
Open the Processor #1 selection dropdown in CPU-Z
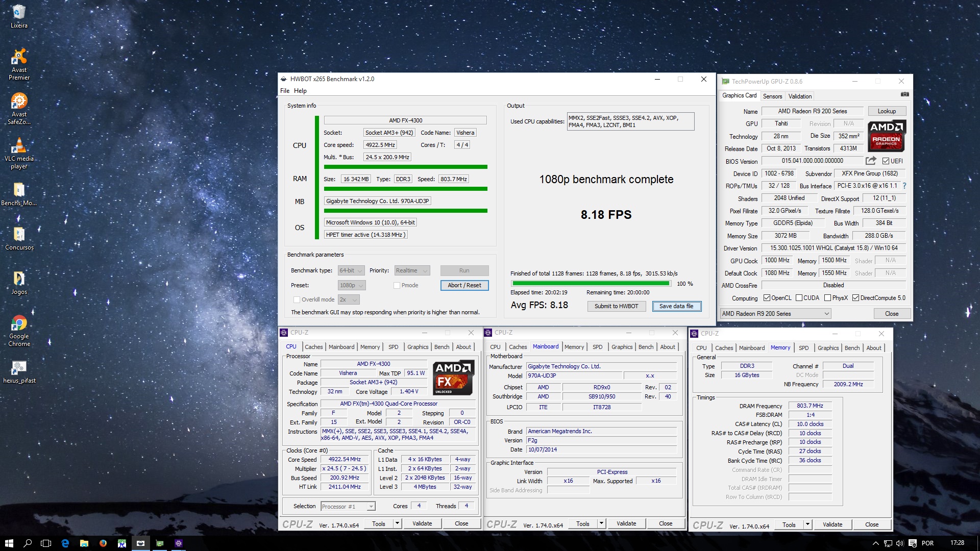click(x=348, y=506)
